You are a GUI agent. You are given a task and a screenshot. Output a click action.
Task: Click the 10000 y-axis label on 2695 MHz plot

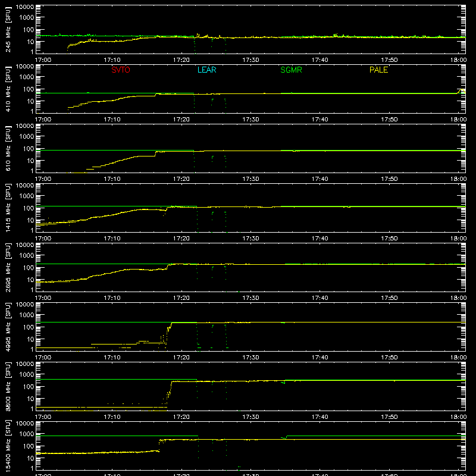pos(25,245)
